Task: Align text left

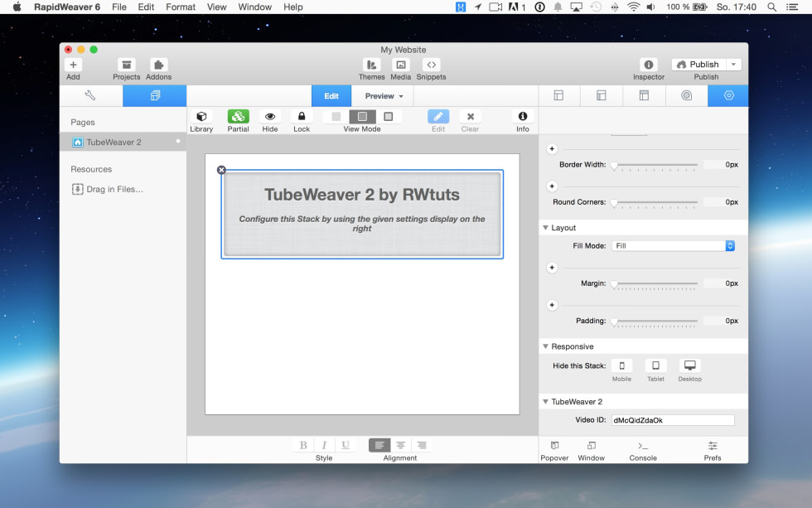Action: pos(379,445)
